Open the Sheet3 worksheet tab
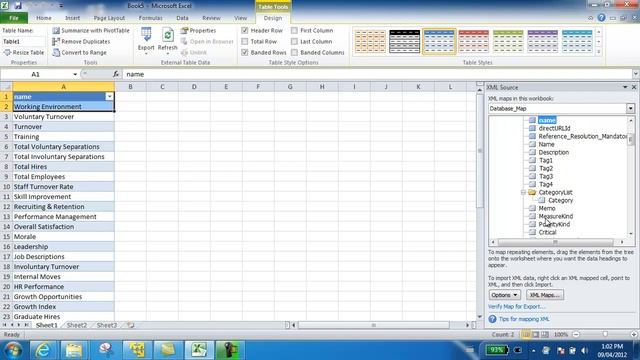640x360 pixels. point(107,325)
